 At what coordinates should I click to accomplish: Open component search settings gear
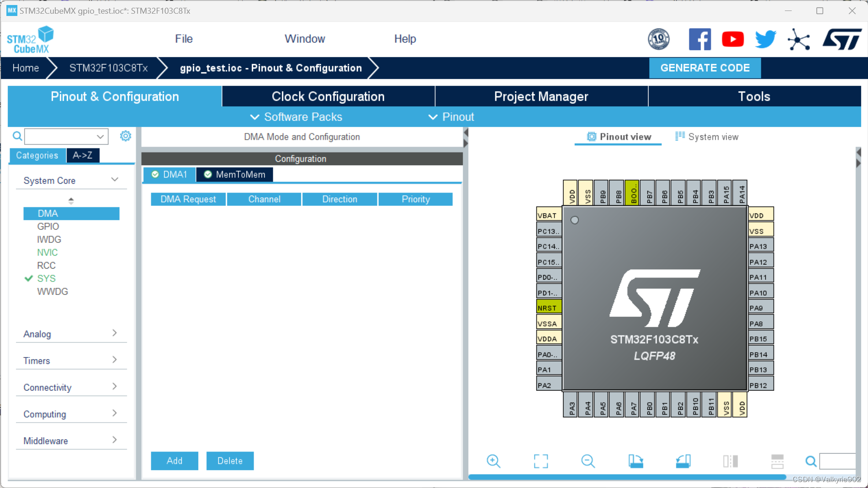[x=126, y=136]
